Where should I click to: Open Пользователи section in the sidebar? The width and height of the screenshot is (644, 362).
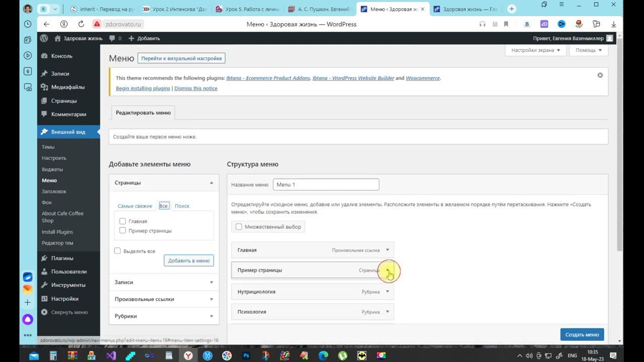coord(69,271)
